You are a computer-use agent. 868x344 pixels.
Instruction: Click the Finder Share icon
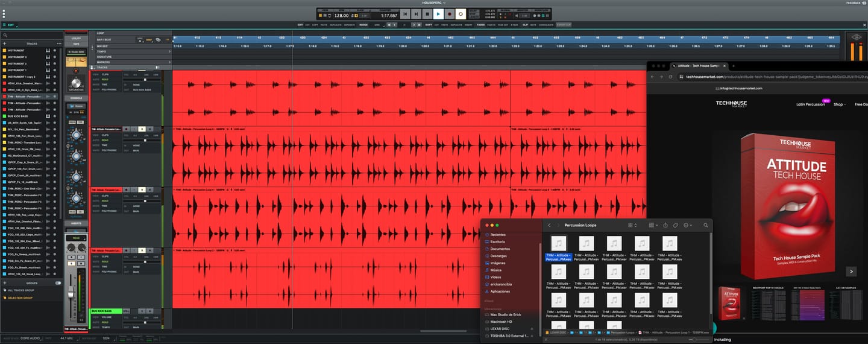pyautogui.click(x=665, y=225)
